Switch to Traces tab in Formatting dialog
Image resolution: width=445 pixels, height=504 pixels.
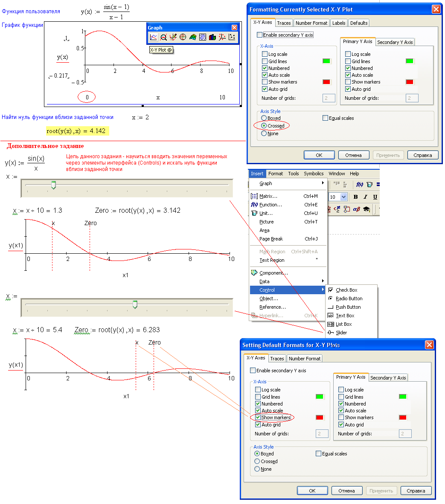284,23
